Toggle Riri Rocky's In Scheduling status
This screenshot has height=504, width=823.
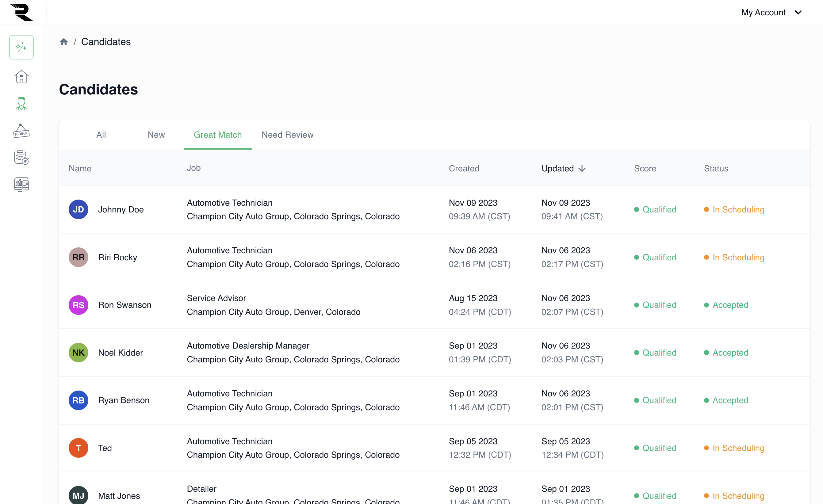[x=738, y=257]
